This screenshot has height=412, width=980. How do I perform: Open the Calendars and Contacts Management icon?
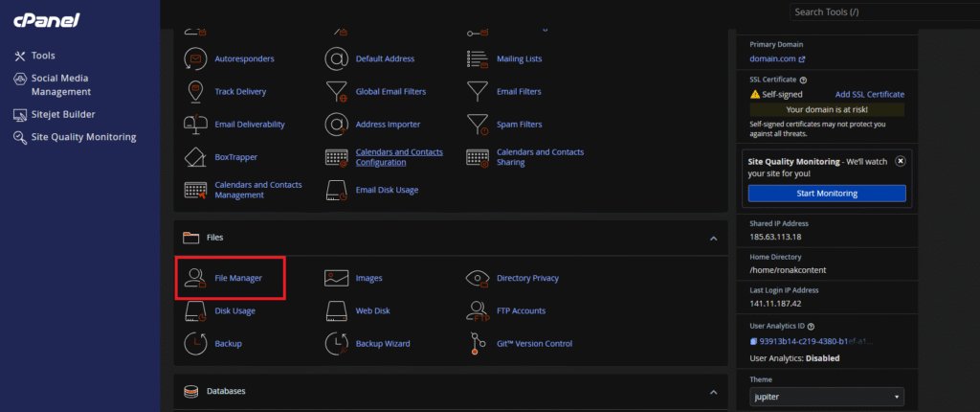195,191
